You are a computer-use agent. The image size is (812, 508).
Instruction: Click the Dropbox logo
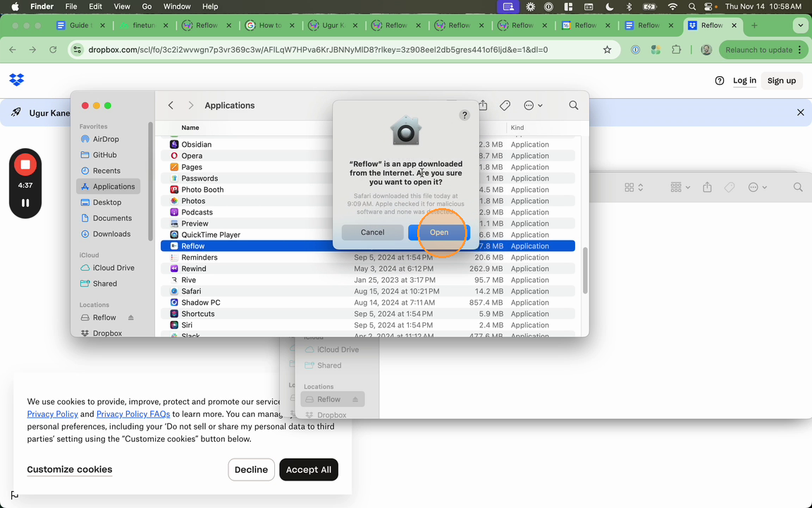coord(17,79)
